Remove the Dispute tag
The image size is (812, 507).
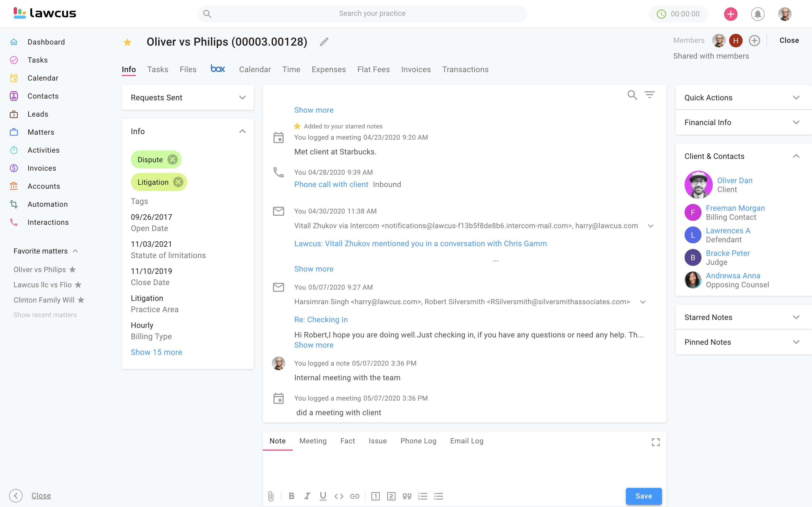(x=173, y=160)
